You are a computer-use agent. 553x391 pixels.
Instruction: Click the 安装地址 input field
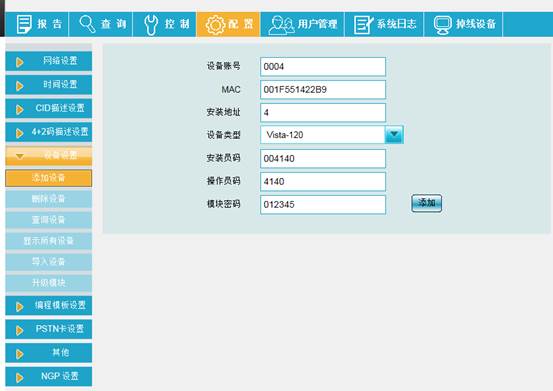pyautogui.click(x=323, y=112)
